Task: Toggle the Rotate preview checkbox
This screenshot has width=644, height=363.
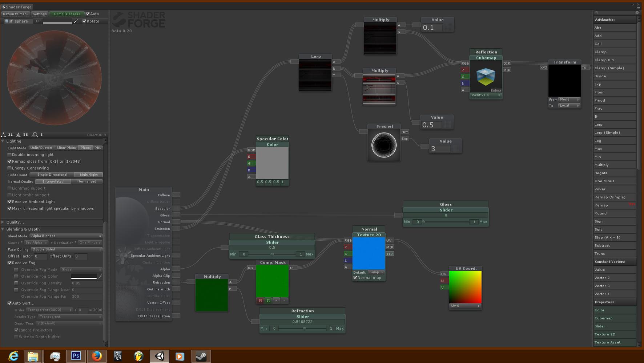Action: [84, 21]
